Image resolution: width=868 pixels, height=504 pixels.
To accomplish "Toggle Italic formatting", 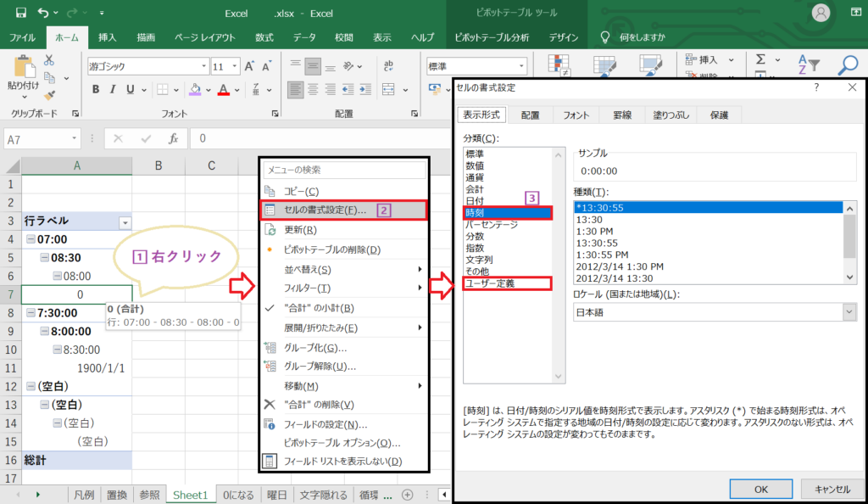I will 112,88.
